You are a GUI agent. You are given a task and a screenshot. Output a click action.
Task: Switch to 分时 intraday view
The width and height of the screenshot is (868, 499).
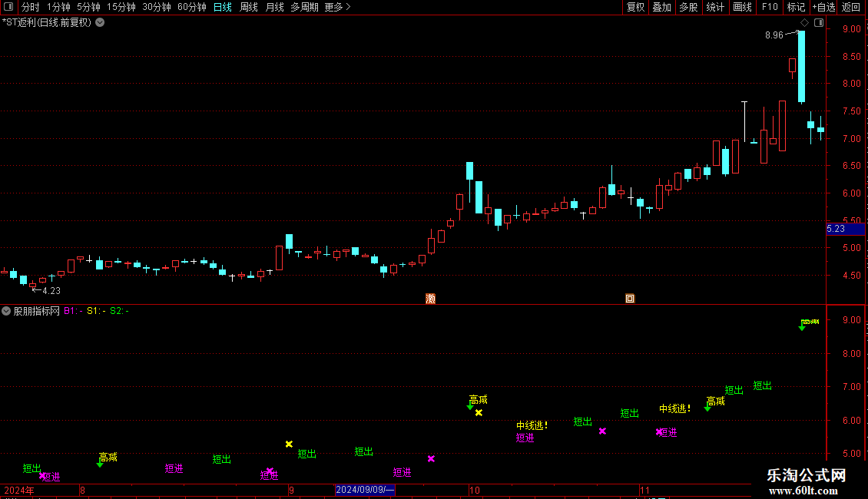point(31,7)
